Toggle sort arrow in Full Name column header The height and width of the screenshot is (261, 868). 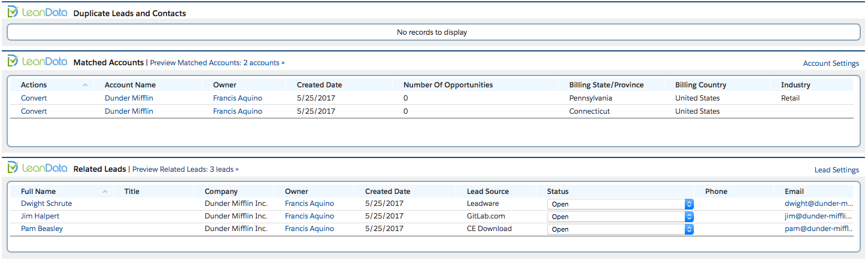105,192
